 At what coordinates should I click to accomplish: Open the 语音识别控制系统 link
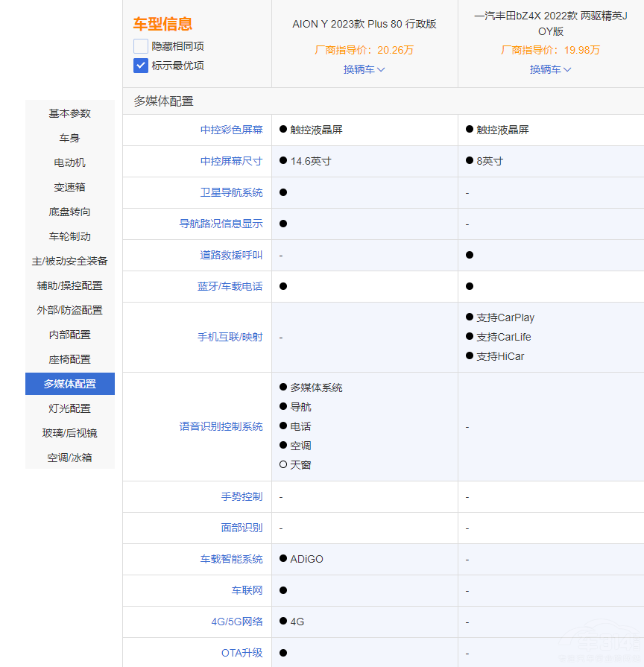click(x=221, y=426)
